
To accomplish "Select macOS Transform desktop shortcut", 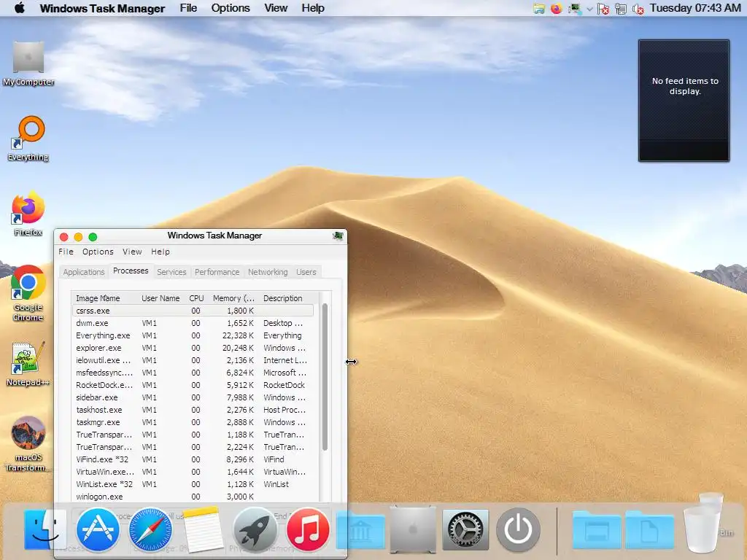I will (28, 445).
